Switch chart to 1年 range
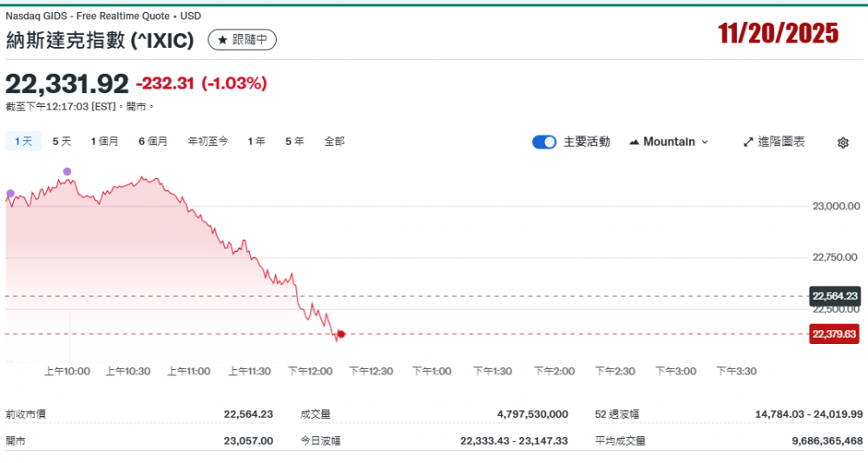Screen dimensions: 868x463 (256, 141)
